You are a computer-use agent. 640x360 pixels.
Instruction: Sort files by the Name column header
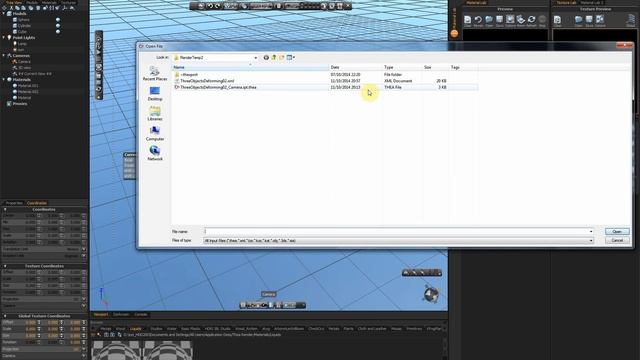pos(250,67)
